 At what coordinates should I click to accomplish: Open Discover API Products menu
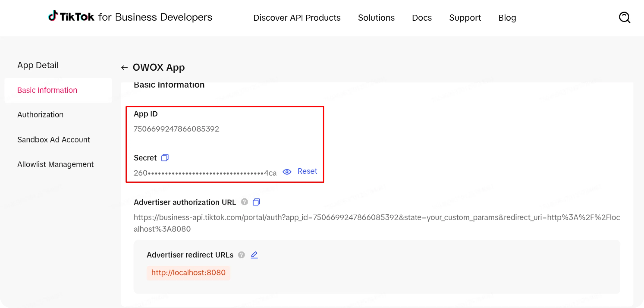point(297,18)
